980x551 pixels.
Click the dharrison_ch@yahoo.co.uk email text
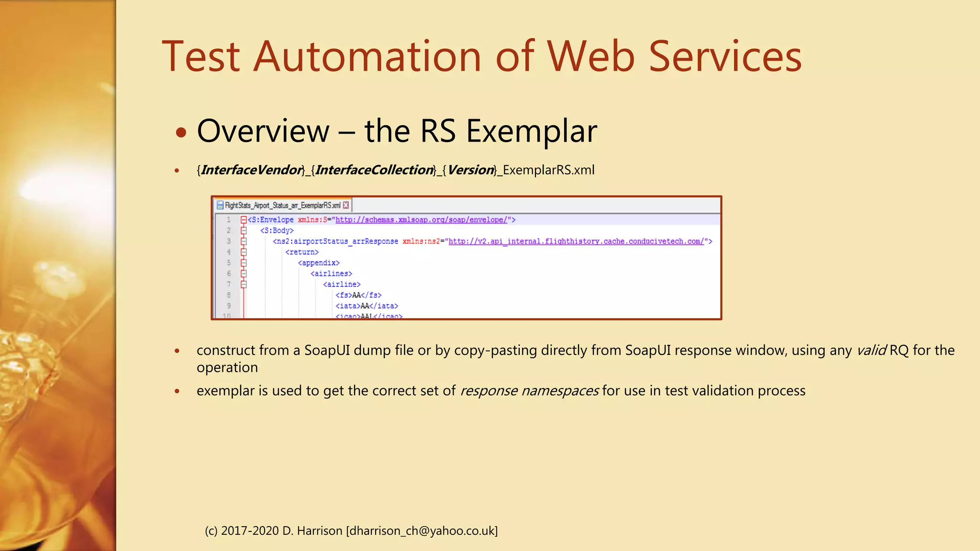click(x=422, y=530)
